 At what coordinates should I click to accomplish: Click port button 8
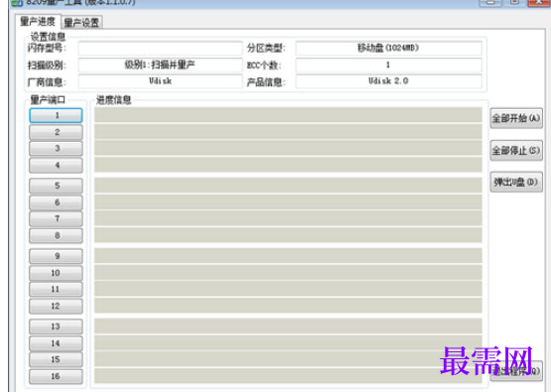point(57,235)
